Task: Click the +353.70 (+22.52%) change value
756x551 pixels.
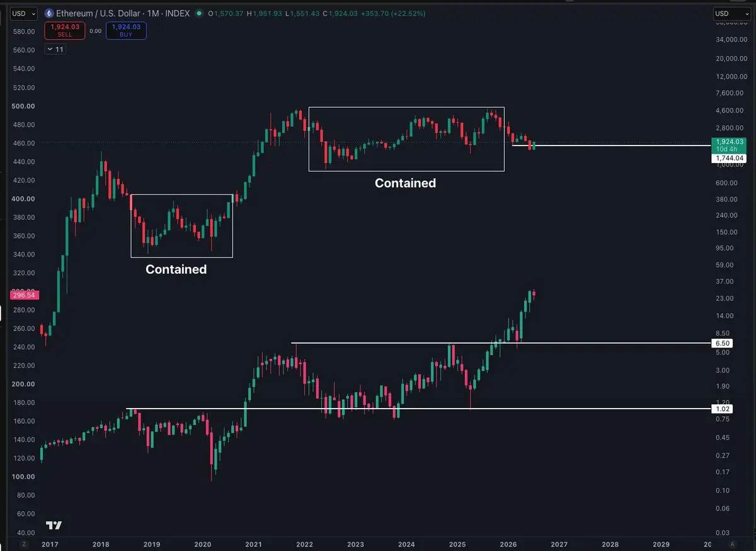Action: coord(393,13)
